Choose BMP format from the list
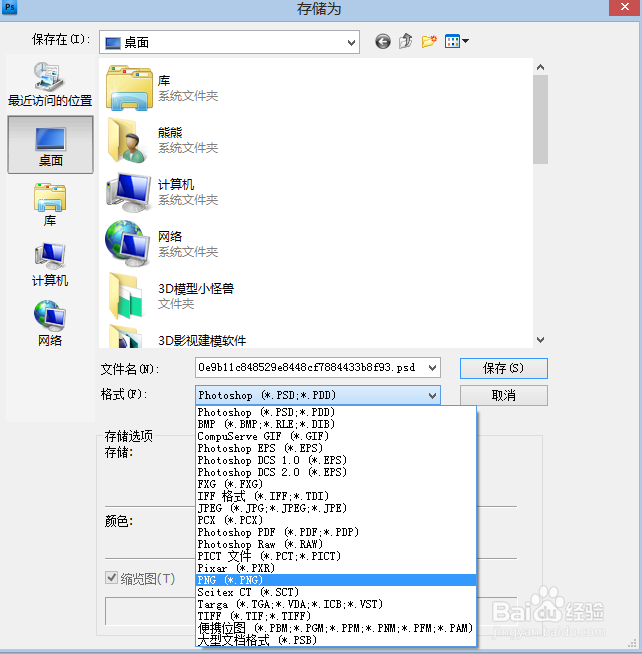Viewport: 642px width, 654px height. pos(336,424)
